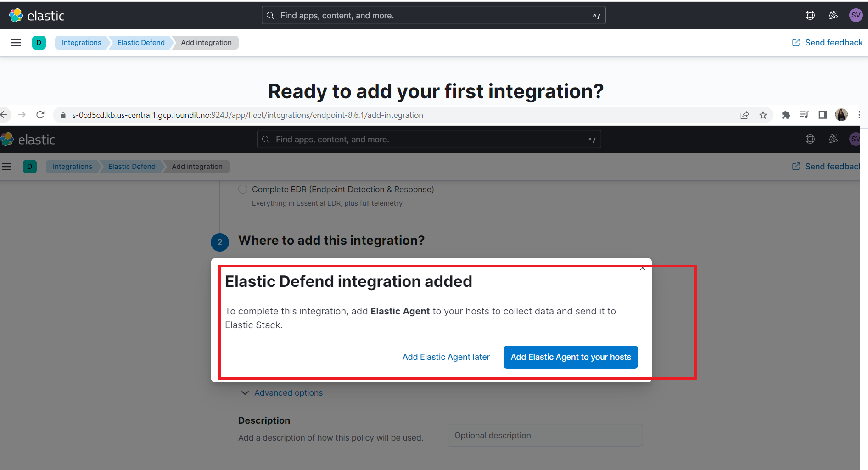The image size is (868, 470).
Task: Click the browser back arrow
Action: pos(5,115)
